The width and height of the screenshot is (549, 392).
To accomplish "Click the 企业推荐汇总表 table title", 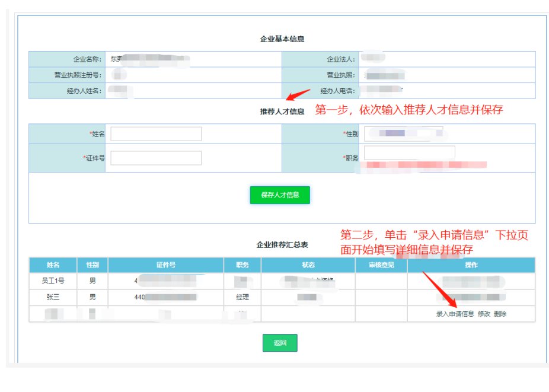I will [x=282, y=244].
